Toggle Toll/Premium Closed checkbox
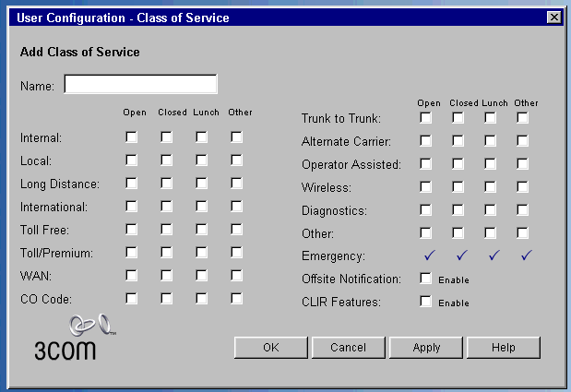Image resolution: width=571 pixels, height=392 pixels. [x=167, y=252]
